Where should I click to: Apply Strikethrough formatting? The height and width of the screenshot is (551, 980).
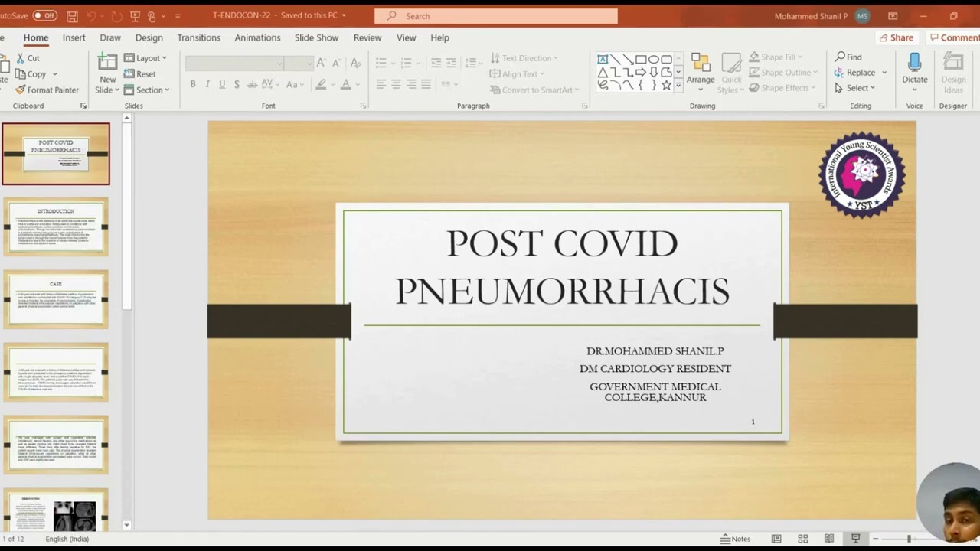pyautogui.click(x=252, y=84)
